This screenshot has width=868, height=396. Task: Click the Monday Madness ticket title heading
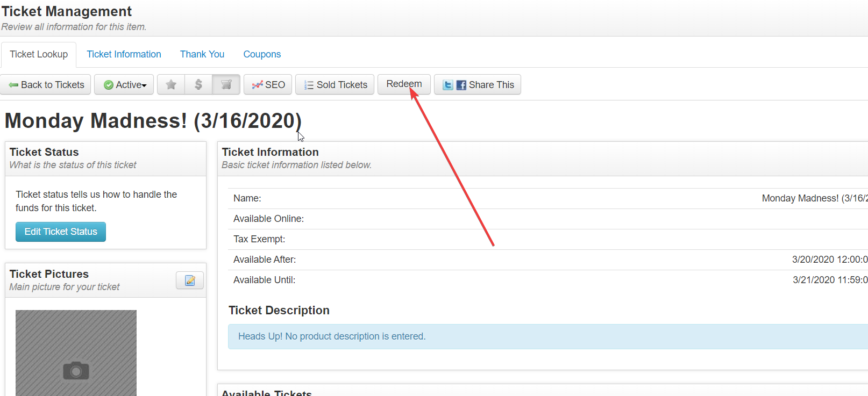click(x=153, y=121)
